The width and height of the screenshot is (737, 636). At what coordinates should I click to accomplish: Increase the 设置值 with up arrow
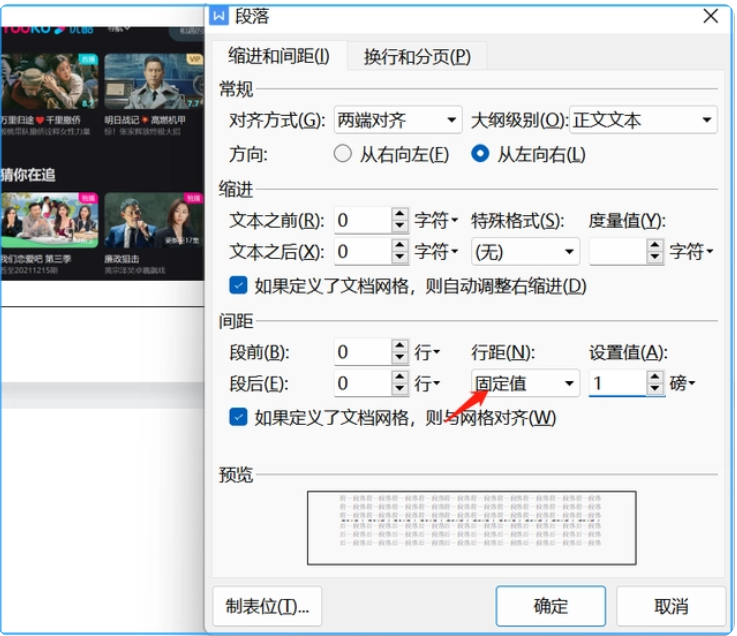pos(655,377)
